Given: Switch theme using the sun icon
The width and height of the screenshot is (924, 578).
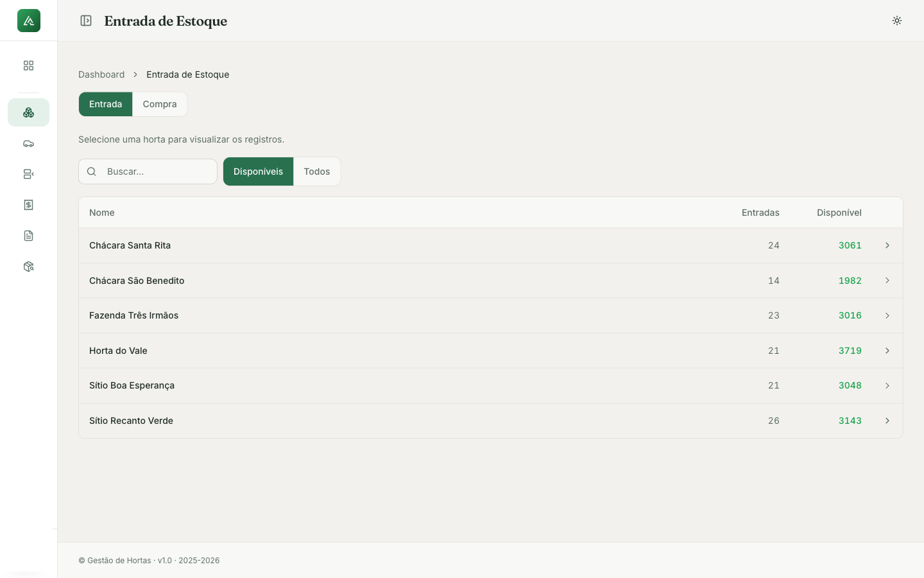Looking at the screenshot, I should tap(897, 21).
